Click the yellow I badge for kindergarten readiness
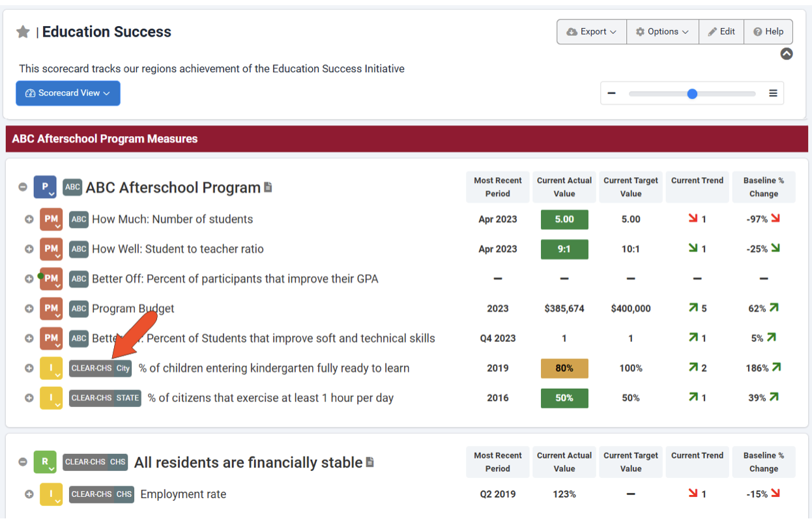Viewport: 812px width, 521px height. (x=51, y=368)
